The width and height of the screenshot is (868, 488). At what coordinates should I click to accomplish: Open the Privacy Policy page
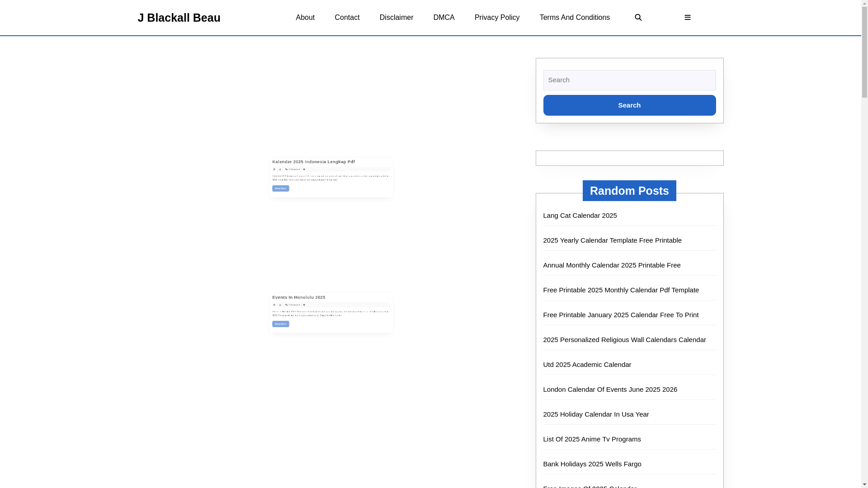(x=497, y=18)
